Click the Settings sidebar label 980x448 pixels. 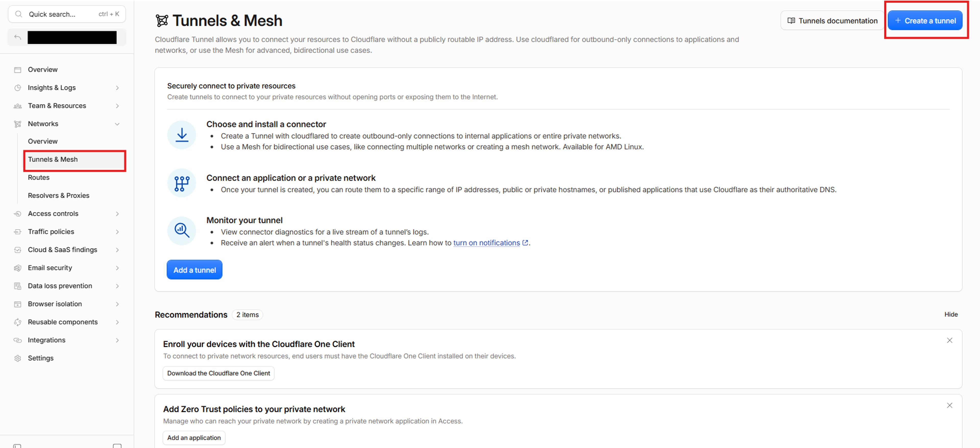41,358
